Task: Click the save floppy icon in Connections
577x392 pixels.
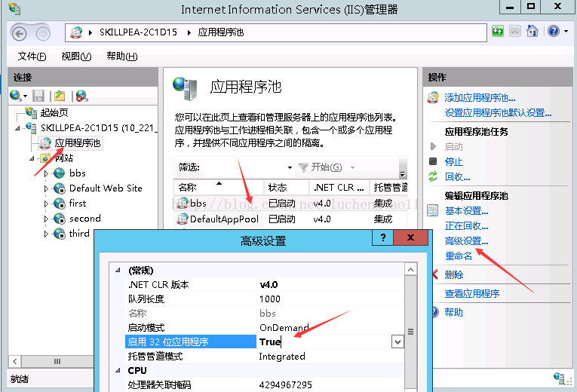Action: (x=38, y=96)
